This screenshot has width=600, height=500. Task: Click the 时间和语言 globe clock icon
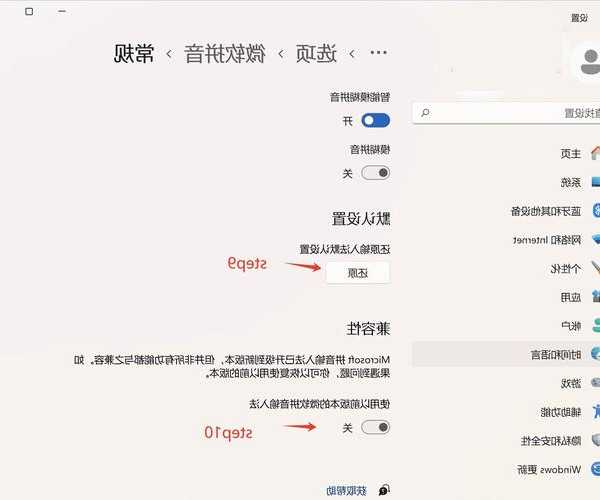[595, 354]
